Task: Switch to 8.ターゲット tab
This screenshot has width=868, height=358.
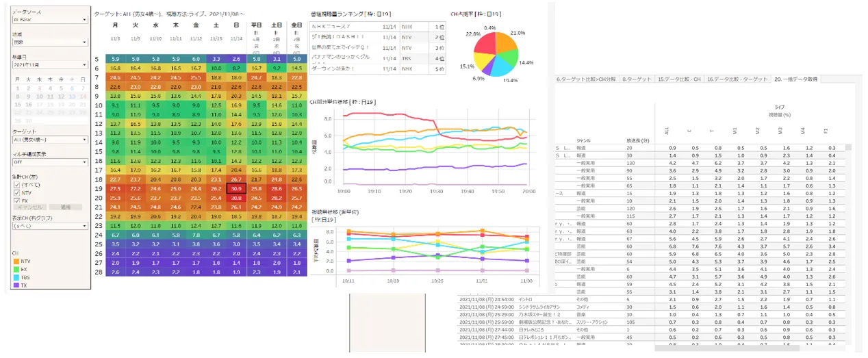Action: click(637, 79)
